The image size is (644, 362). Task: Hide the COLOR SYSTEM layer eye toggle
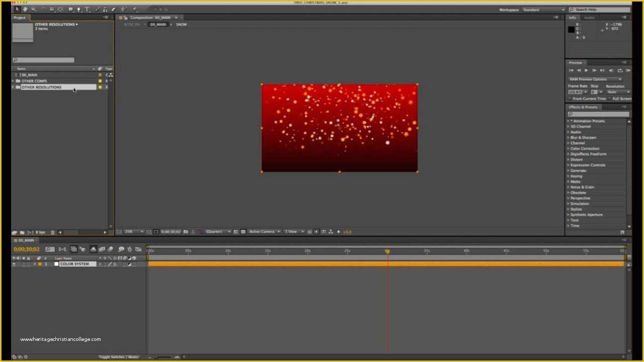point(14,264)
